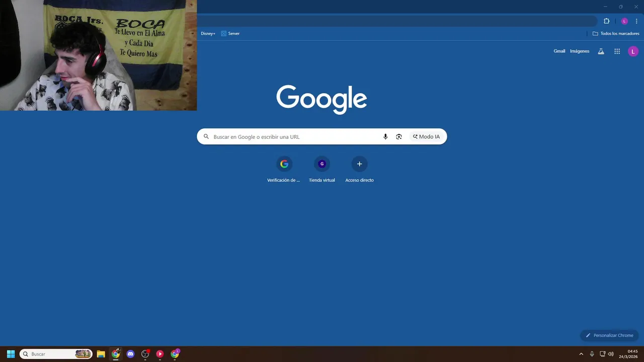Switch to Modo IA
This screenshot has height=362, width=644.
coord(426,137)
